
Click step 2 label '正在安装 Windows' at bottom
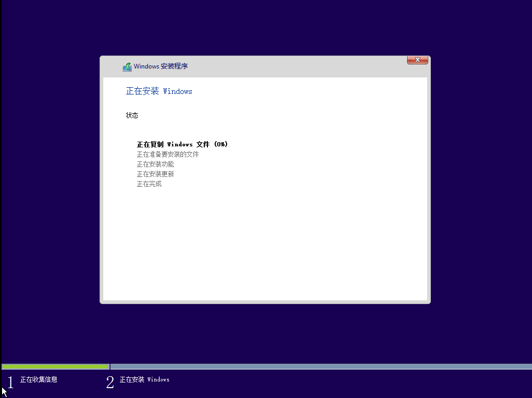coord(145,379)
